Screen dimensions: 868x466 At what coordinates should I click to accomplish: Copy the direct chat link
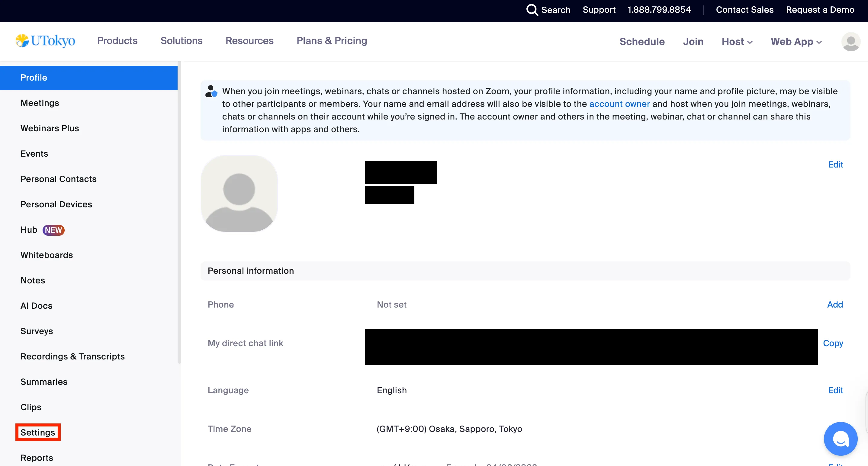pos(833,343)
